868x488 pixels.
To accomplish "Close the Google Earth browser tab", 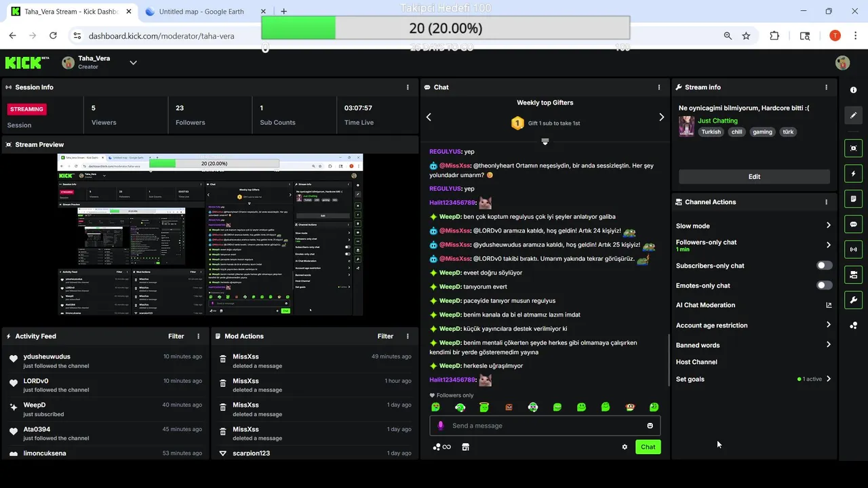I will click(x=264, y=12).
